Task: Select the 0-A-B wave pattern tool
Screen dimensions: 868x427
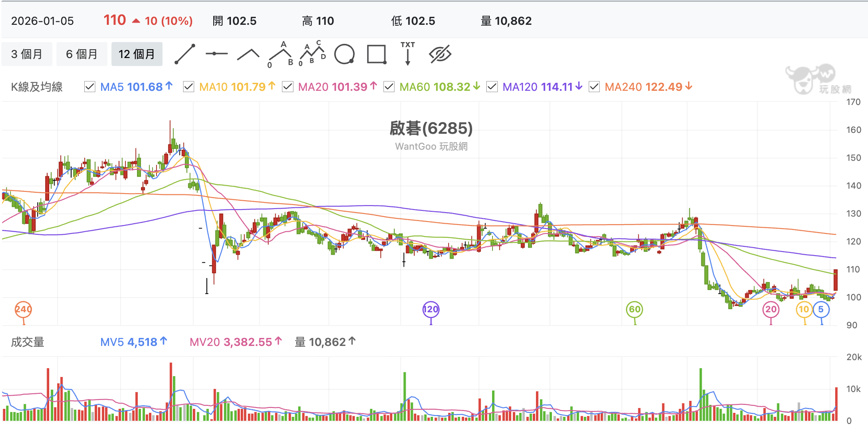Action: 281,54
